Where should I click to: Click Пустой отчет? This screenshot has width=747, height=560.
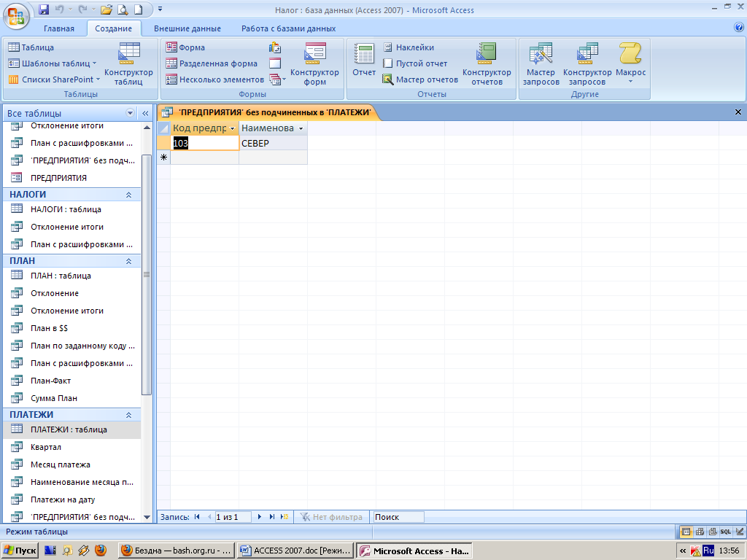(x=415, y=63)
